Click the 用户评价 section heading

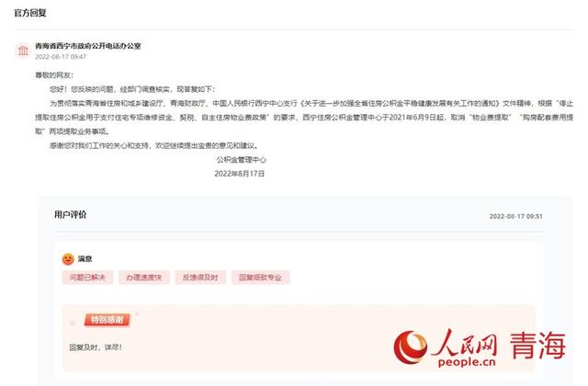click(x=71, y=214)
